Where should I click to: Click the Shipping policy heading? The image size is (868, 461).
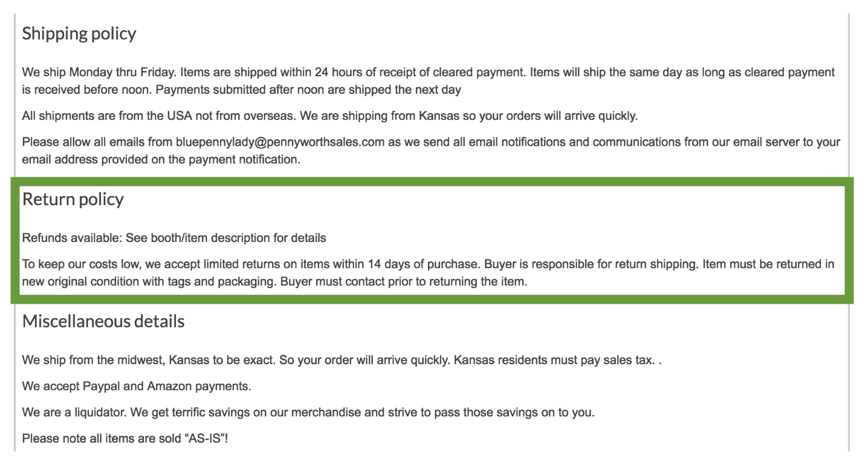(x=79, y=34)
